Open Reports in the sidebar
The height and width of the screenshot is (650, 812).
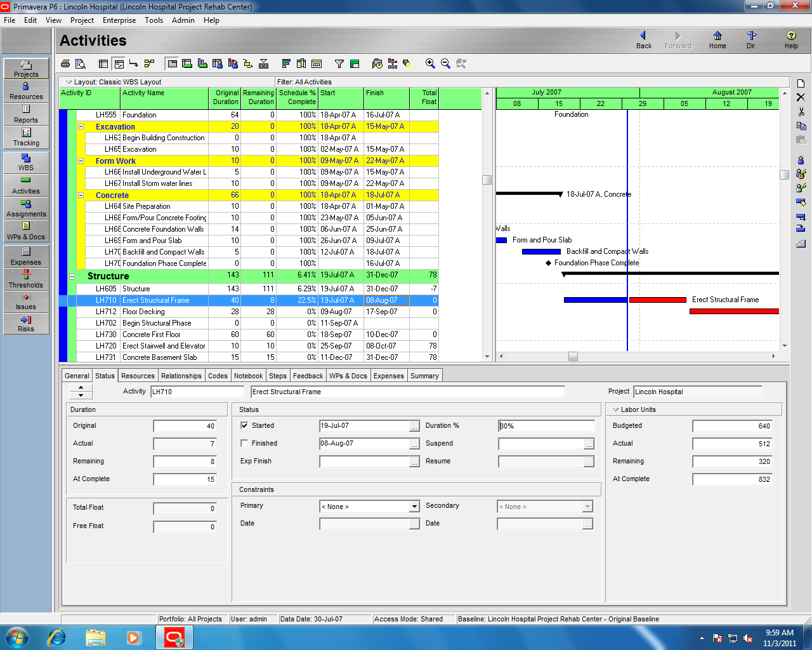tap(26, 114)
